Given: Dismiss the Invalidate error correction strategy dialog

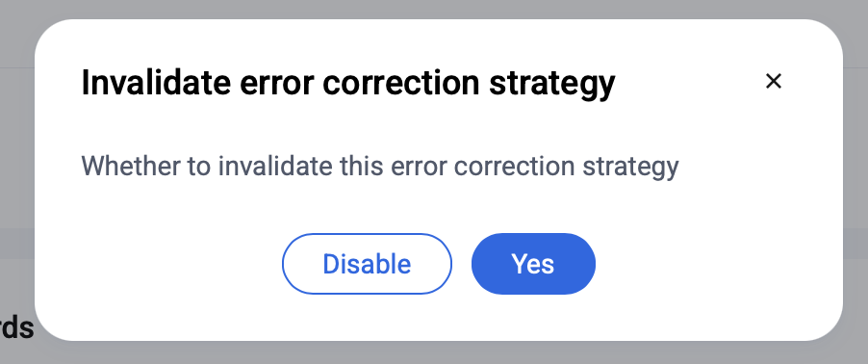Looking at the screenshot, I should coord(773,82).
